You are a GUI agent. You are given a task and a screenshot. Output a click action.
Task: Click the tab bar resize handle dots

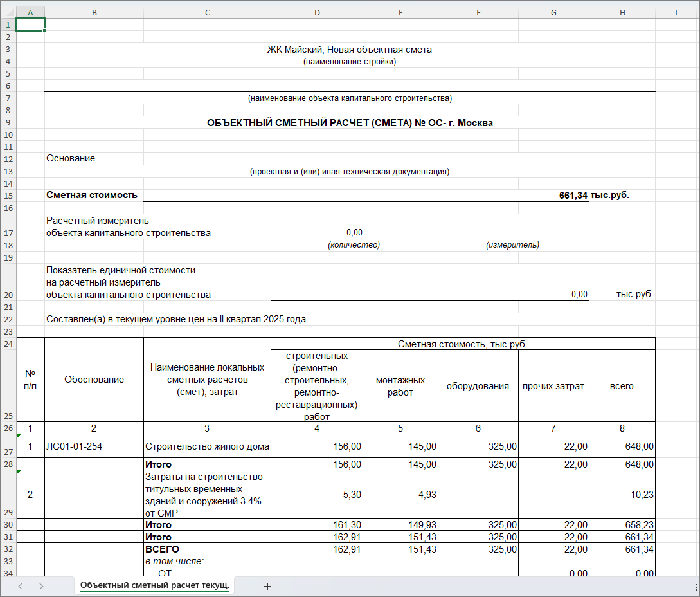pyautogui.click(x=696, y=586)
